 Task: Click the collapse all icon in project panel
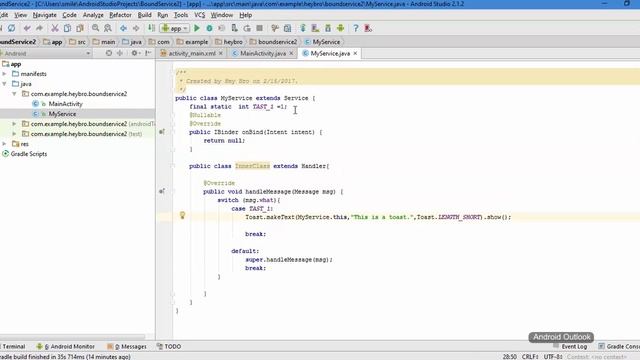pos(120,53)
